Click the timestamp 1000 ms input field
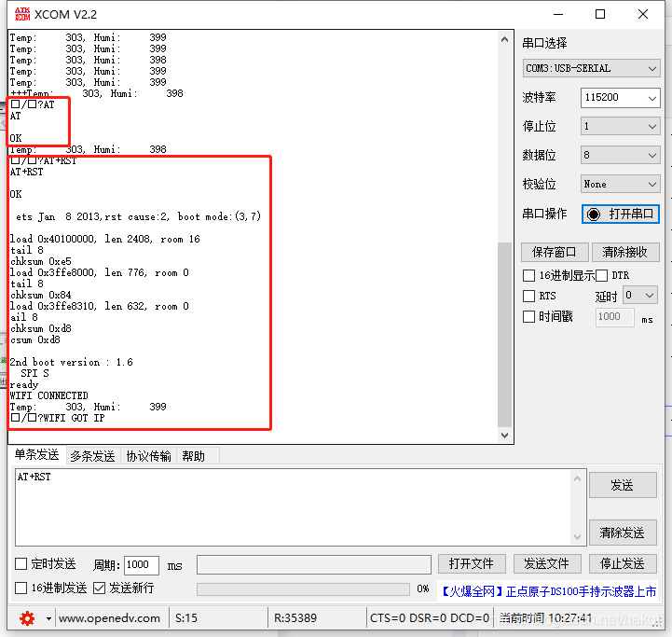 point(614,317)
